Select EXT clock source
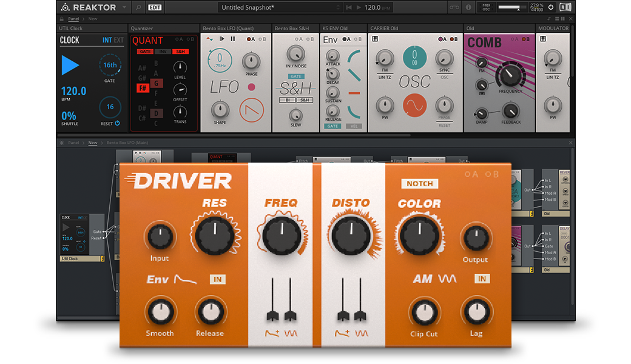This screenshot has height=364, width=631. [x=119, y=40]
